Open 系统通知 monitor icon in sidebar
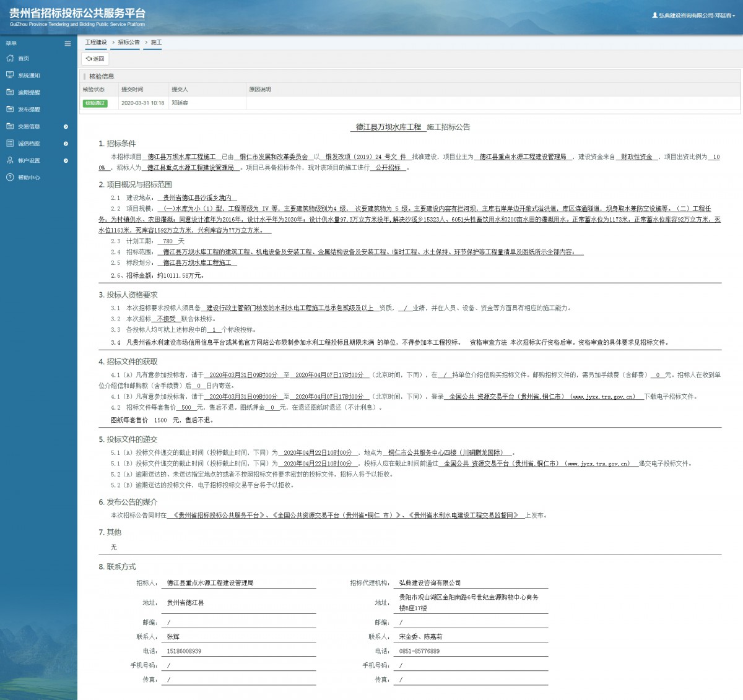743x700 pixels. (10, 75)
